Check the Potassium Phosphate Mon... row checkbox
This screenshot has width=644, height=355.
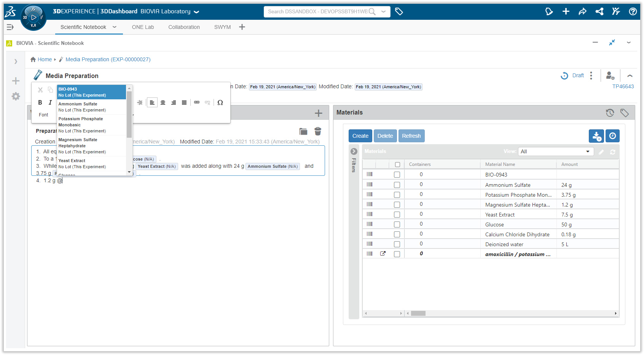(x=397, y=194)
